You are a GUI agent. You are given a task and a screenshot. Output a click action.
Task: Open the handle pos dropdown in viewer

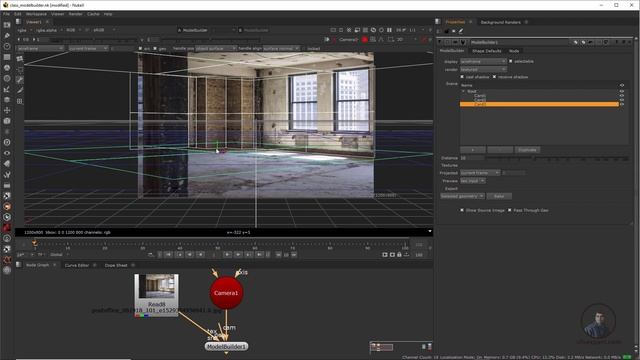point(216,49)
